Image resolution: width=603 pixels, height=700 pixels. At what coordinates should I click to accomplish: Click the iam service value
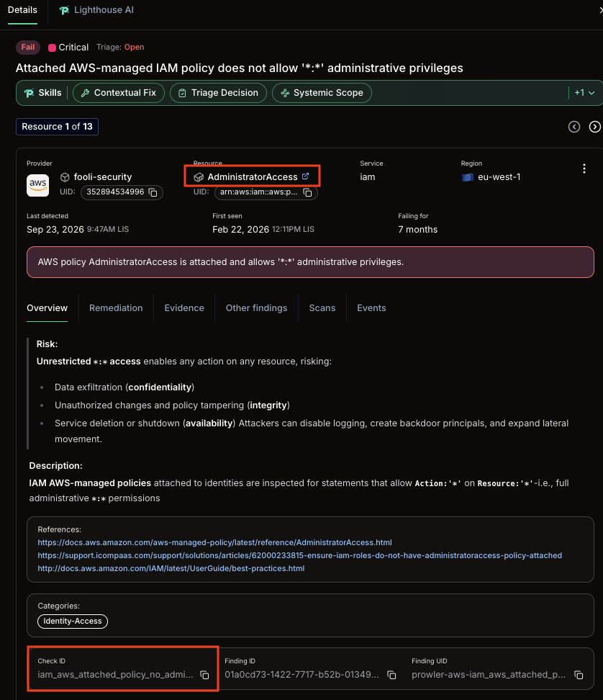click(x=368, y=176)
